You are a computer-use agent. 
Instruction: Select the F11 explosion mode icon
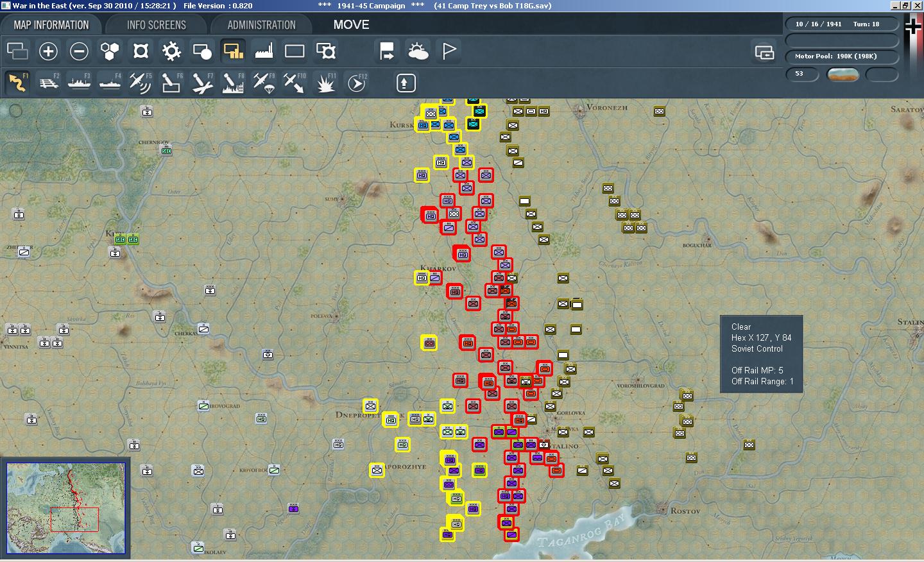(325, 83)
